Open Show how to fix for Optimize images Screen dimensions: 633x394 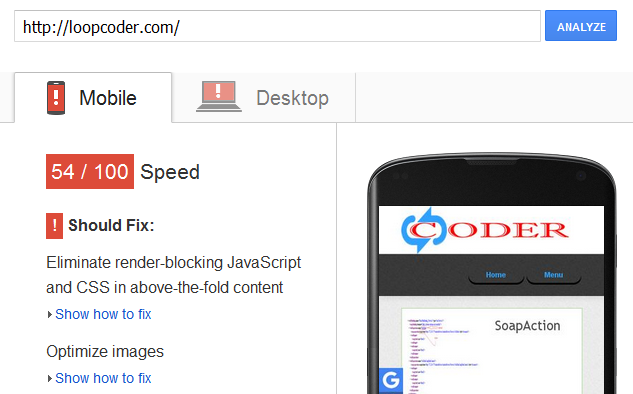[103, 378]
